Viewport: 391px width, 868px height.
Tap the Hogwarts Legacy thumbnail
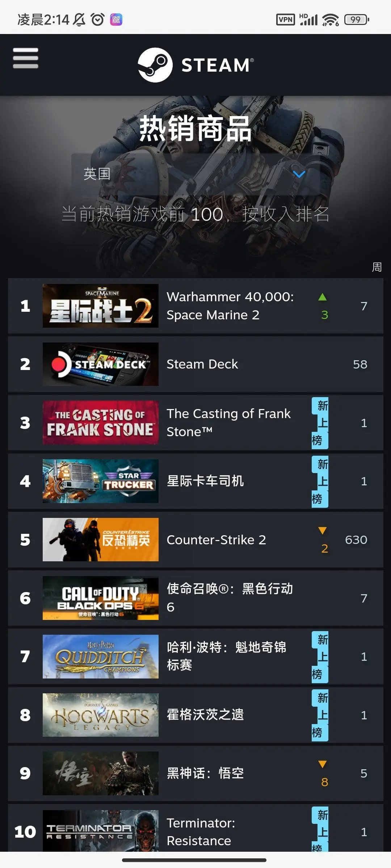click(x=101, y=715)
